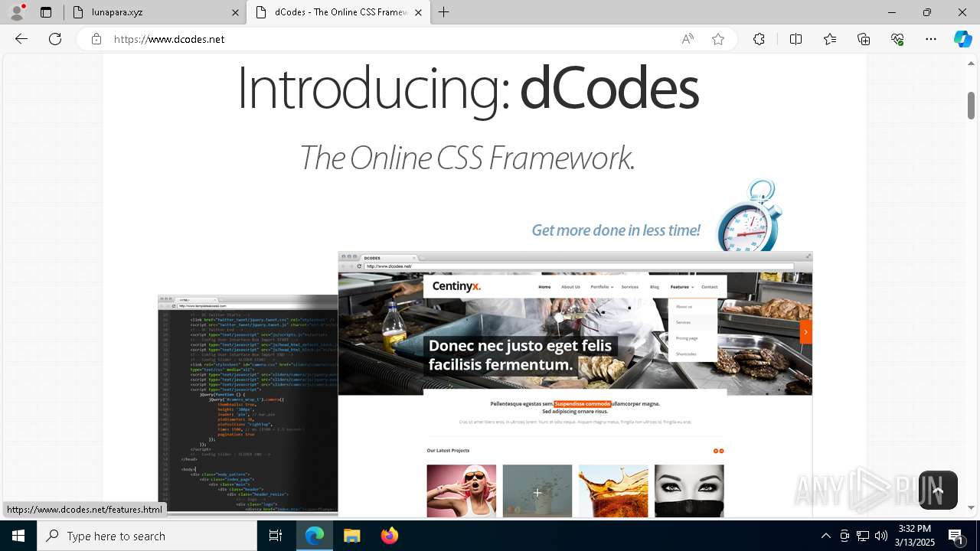Refresh the dCodes page
This screenshot has height=551, width=980.
[55, 39]
